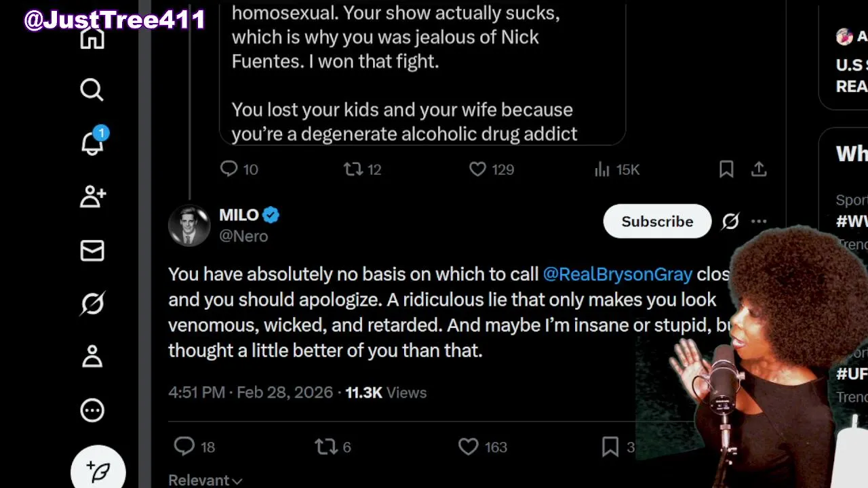Reply to MILO's post with 18 replies

point(184,447)
